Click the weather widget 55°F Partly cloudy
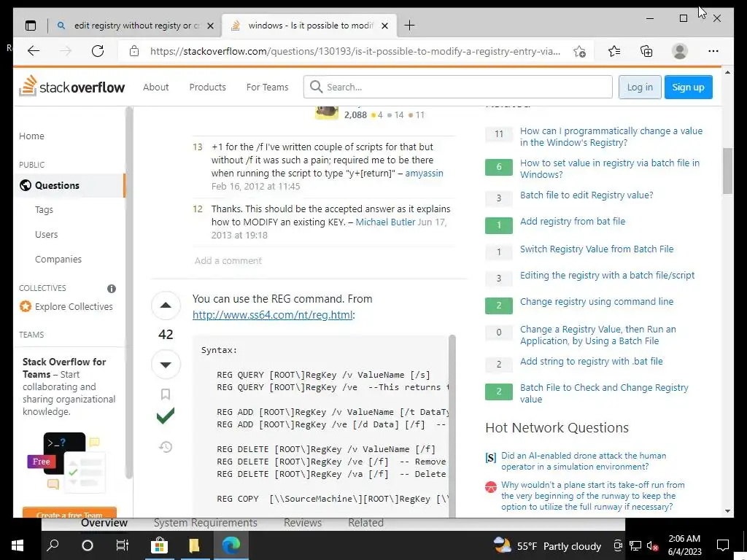Viewport: 747px width, 560px height. (x=547, y=545)
